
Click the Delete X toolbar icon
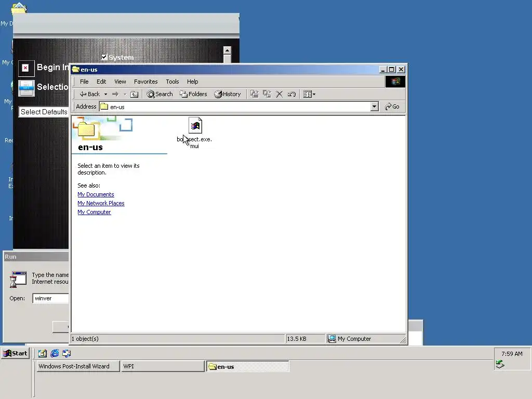tap(279, 94)
